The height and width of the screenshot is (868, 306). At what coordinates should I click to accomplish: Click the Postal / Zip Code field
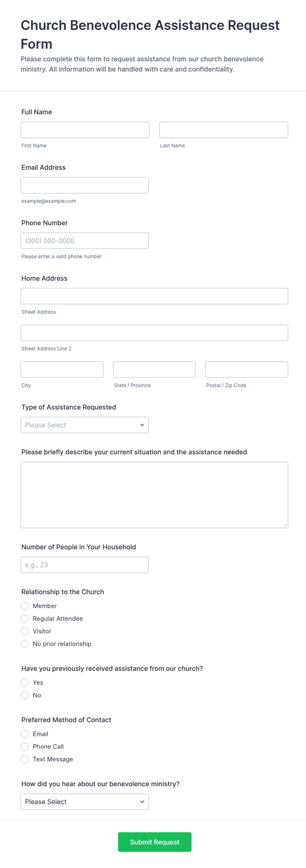click(247, 370)
